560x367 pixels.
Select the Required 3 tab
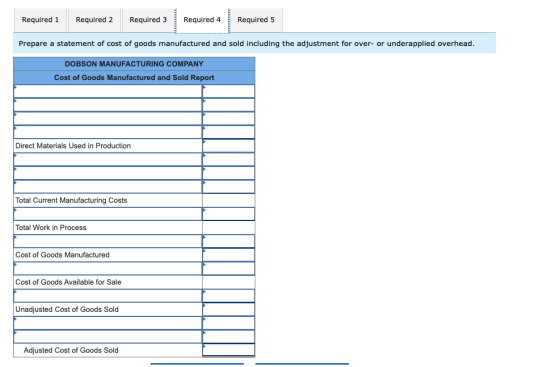tap(148, 20)
